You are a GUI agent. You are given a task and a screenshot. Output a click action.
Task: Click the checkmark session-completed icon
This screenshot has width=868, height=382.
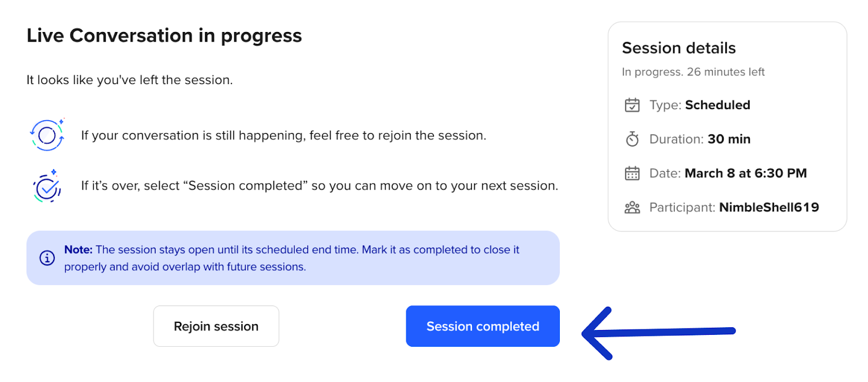(x=47, y=186)
